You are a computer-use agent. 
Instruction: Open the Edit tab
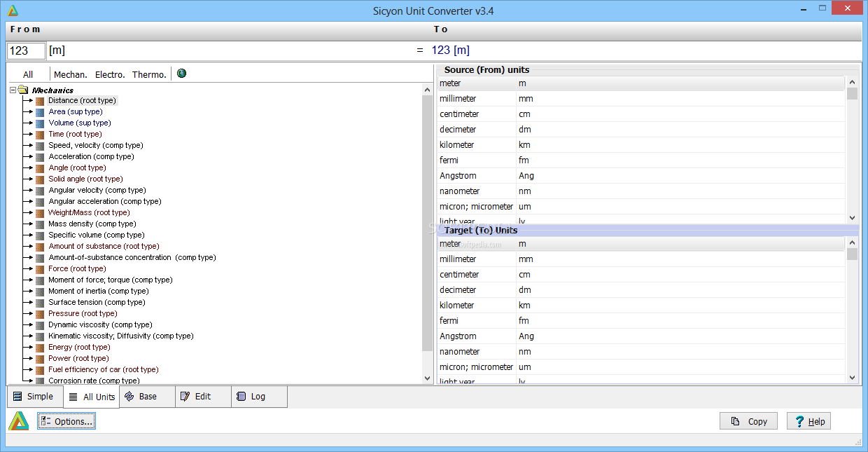203,397
